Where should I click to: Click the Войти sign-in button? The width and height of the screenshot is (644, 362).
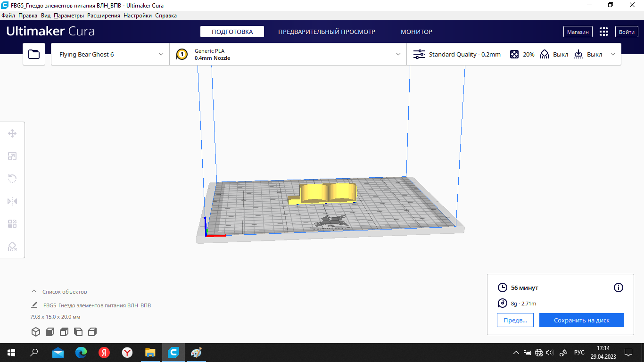click(x=627, y=32)
